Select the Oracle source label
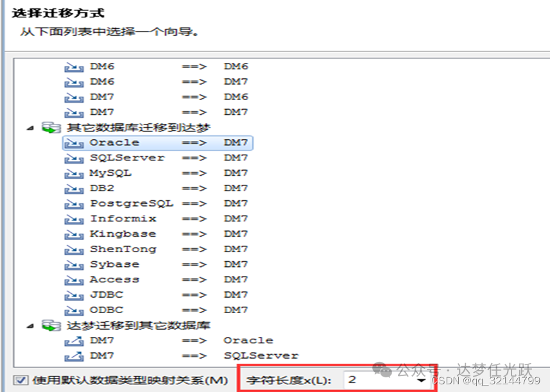This screenshot has width=550, height=392. [x=114, y=142]
